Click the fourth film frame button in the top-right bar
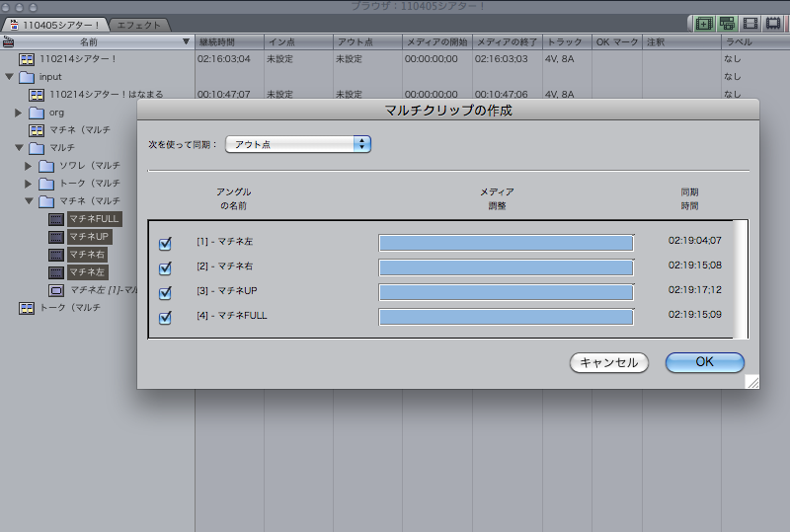790x532 pixels. (x=773, y=24)
